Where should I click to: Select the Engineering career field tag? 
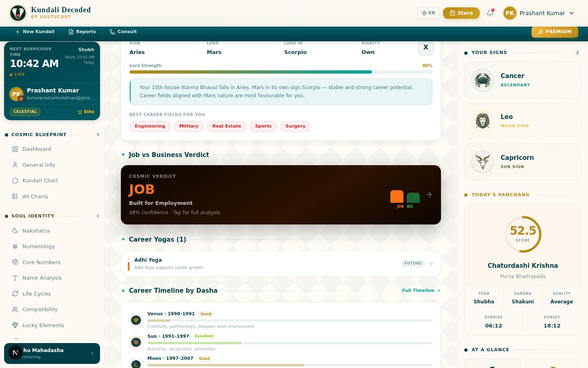(x=150, y=126)
